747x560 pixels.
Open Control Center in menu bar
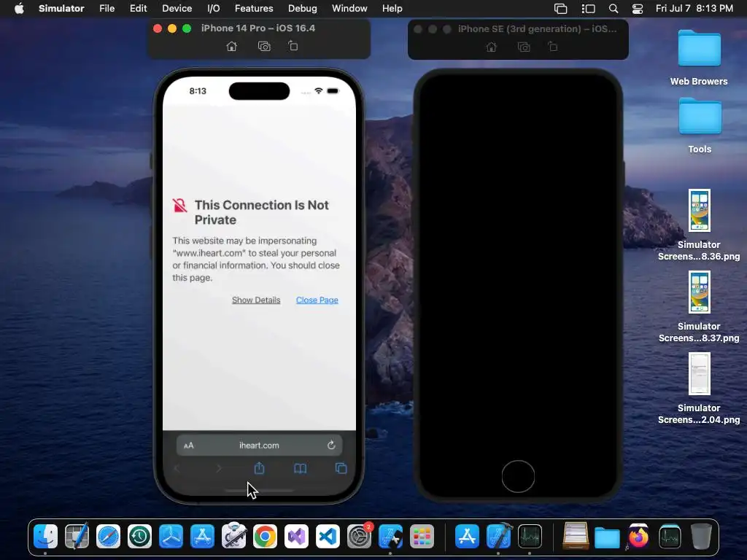click(x=638, y=9)
